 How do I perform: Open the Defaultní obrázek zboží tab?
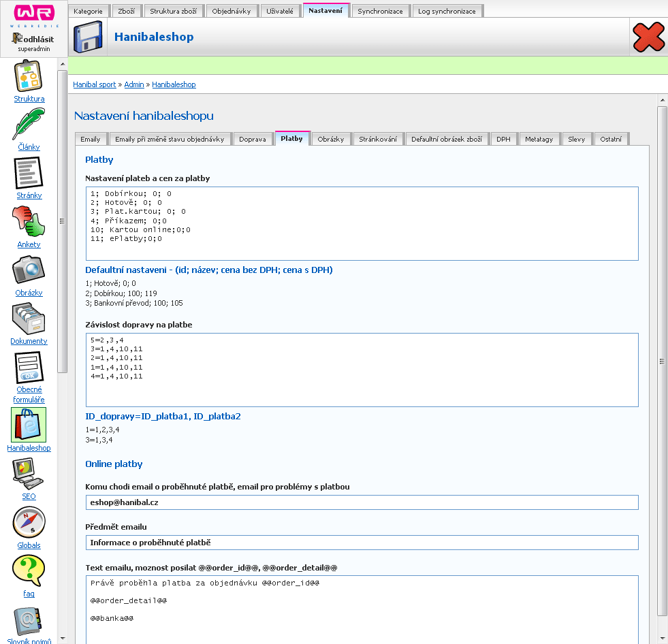click(447, 140)
